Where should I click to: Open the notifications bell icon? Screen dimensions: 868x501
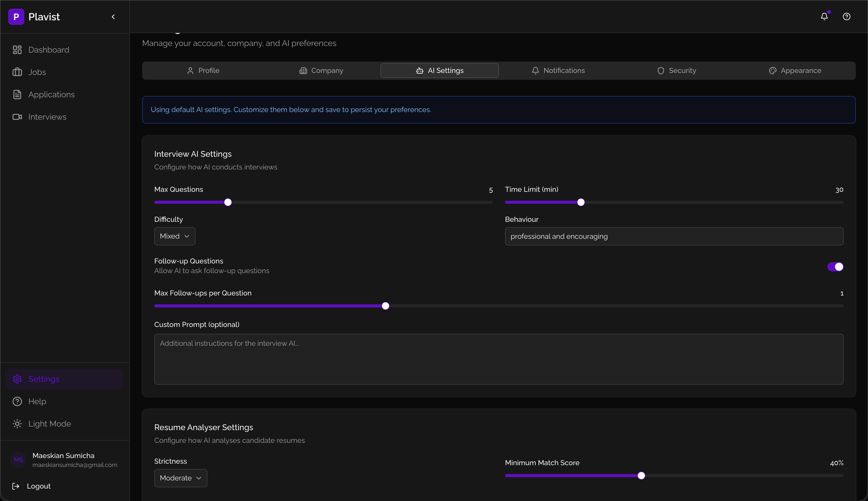coord(824,17)
